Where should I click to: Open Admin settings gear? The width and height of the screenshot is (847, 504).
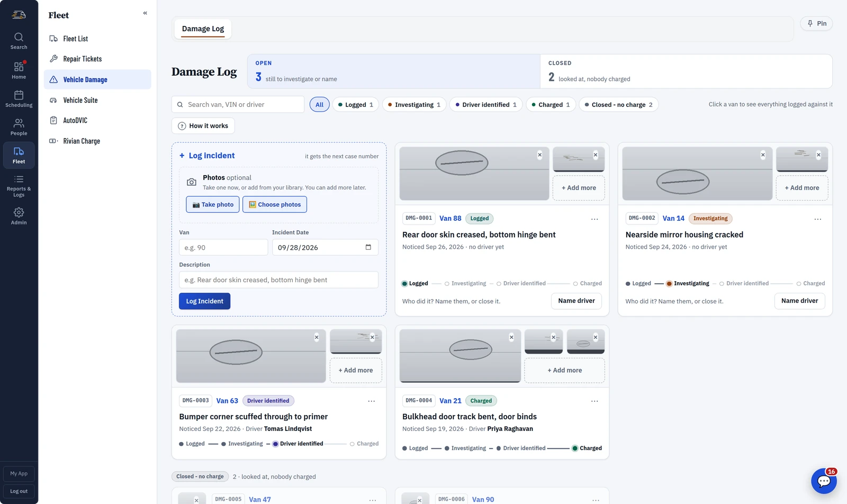[x=19, y=216]
